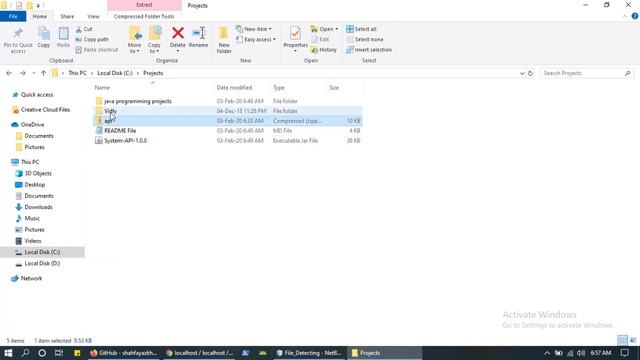The image size is (640, 360).
Task: Refresh the current folder
Action: pos(530,73)
